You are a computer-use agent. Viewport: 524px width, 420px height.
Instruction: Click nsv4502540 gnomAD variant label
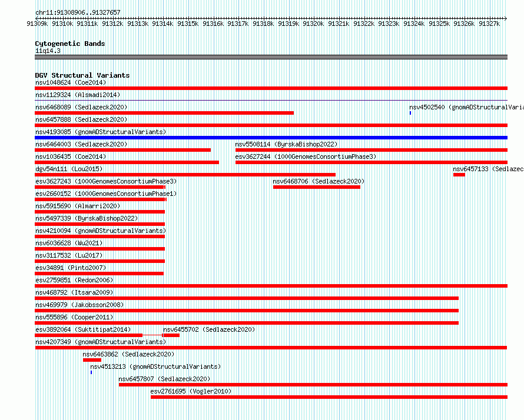pyautogui.click(x=466, y=107)
